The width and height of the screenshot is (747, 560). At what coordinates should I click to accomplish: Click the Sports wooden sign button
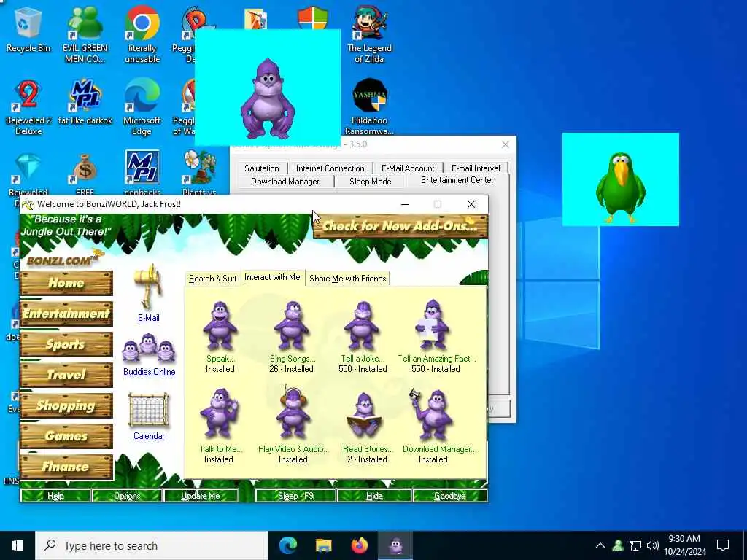coord(66,344)
